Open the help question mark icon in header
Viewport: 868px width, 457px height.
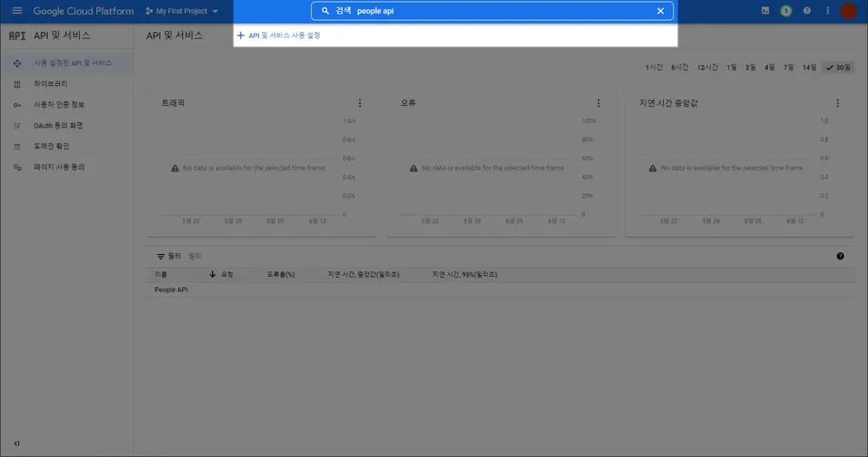click(x=806, y=10)
